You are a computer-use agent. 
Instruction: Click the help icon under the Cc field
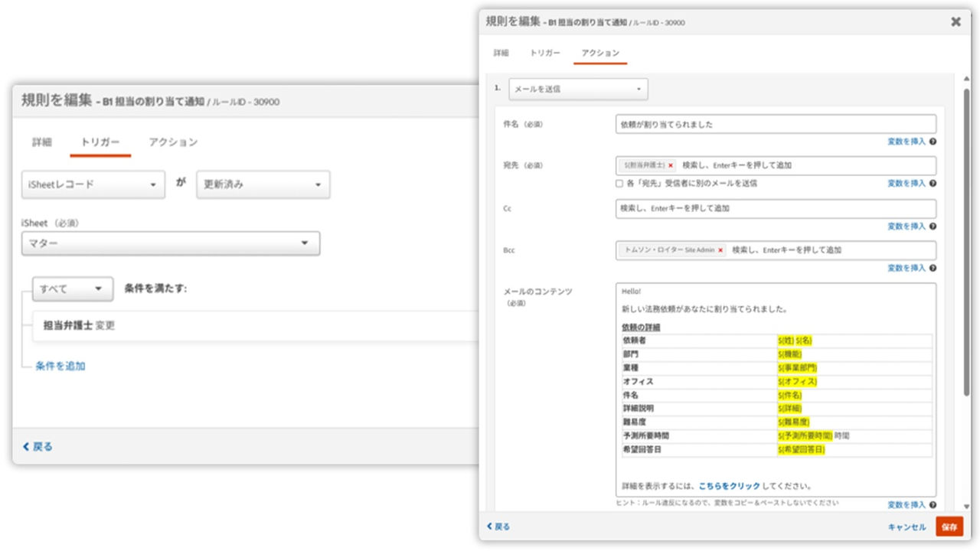[933, 226]
